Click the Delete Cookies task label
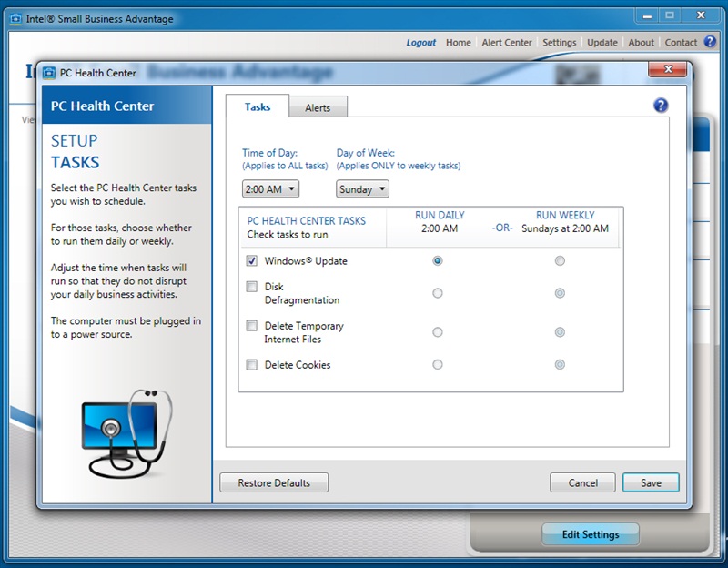728x568 pixels. point(298,365)
